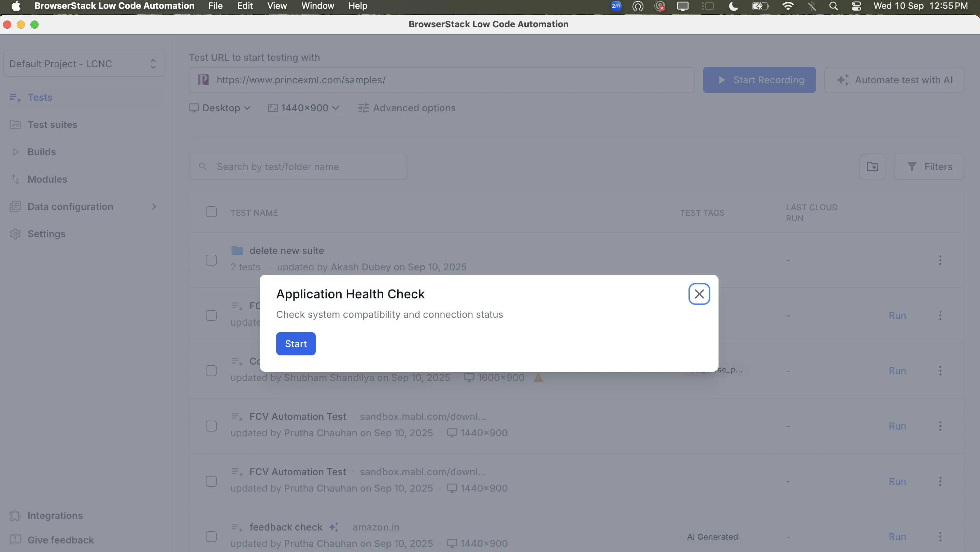Run the second FCV Automation Test
This screenshot has height=552, width=980.
click(x=897, y=481)
